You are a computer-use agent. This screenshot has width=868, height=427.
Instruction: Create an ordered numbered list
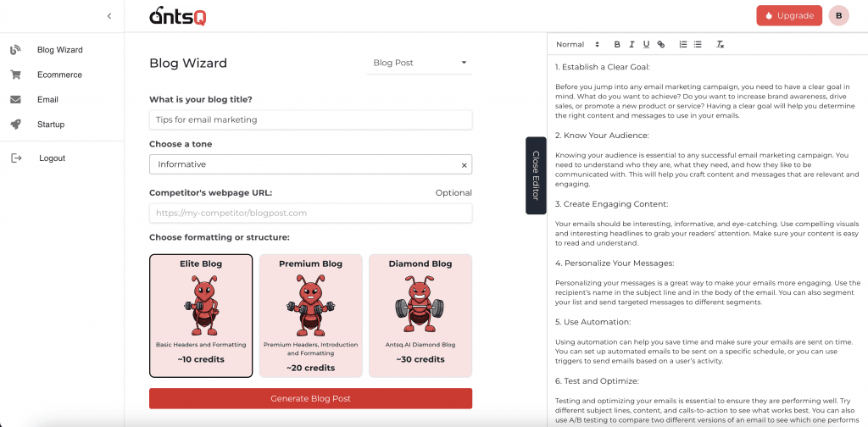683,44
